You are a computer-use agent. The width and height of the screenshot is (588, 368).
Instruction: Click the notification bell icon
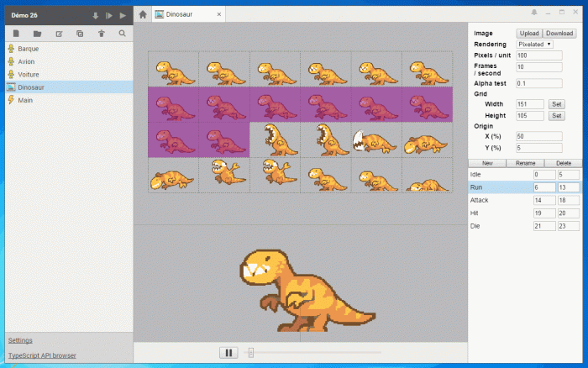point(534,13)
